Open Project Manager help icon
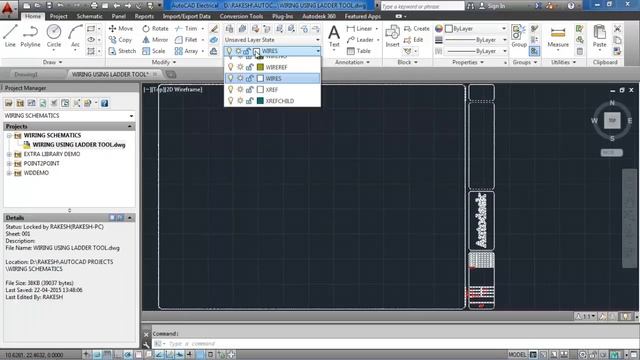Viewport: 640px width, 360px height. (104, 103)
